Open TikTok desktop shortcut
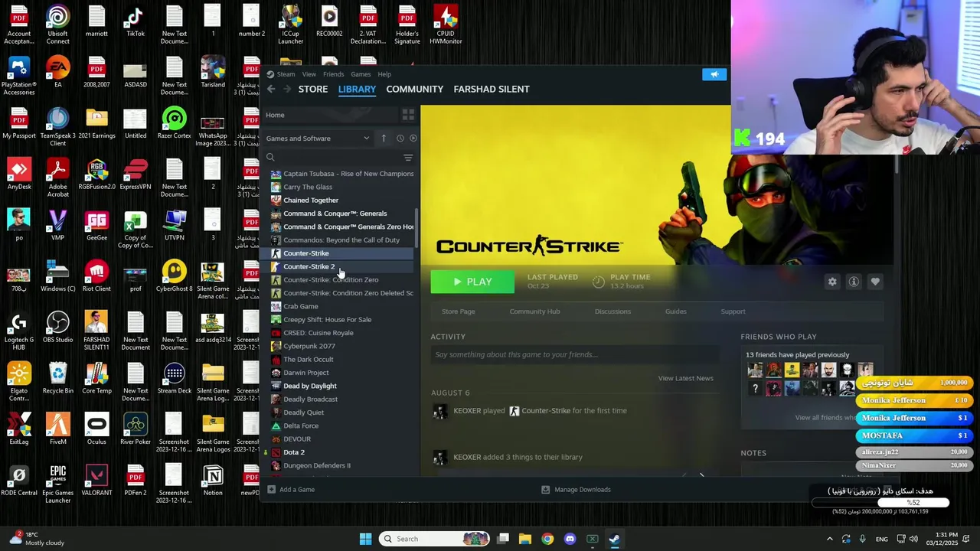 pyautogui.click(x=136, y=23)
